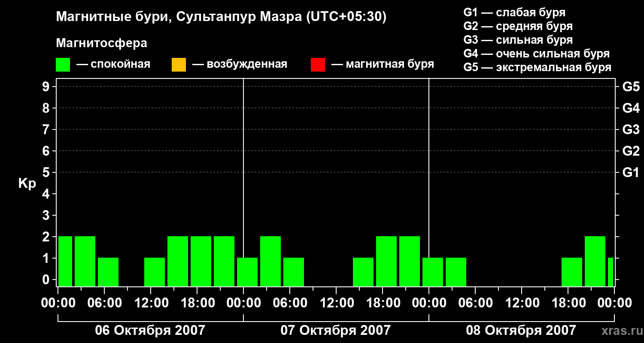Click the 00:00 label starting 07 Октября
The image size is (644, 343).
tap(243, 303)
